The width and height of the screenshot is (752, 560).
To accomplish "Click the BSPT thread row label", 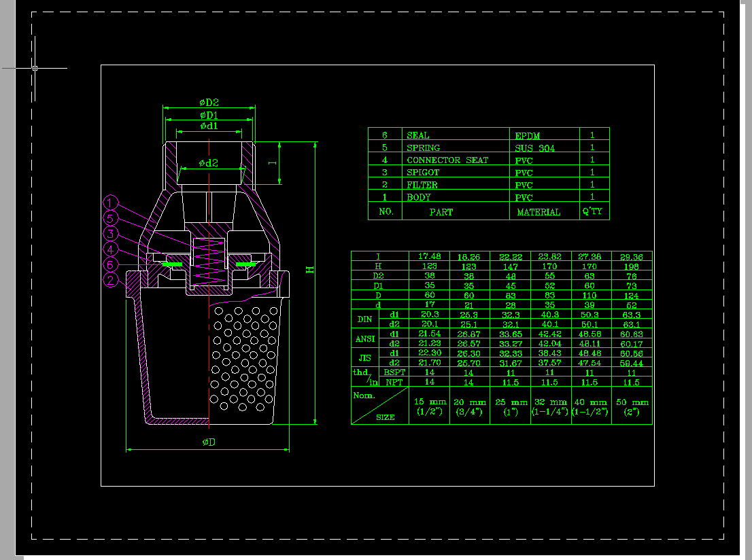I will (x=394, y=372).
